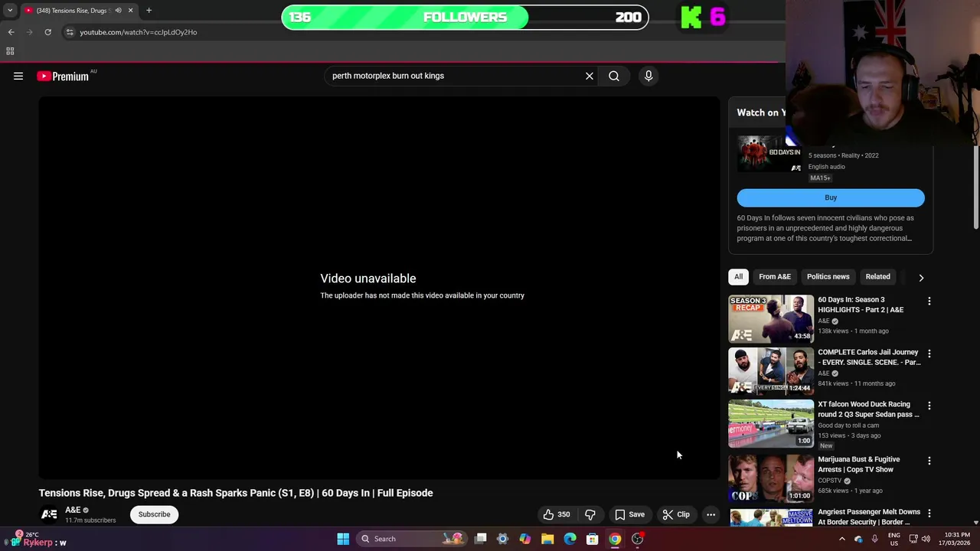
Task: Open the tray microphone icon
Action: point(874,539)
